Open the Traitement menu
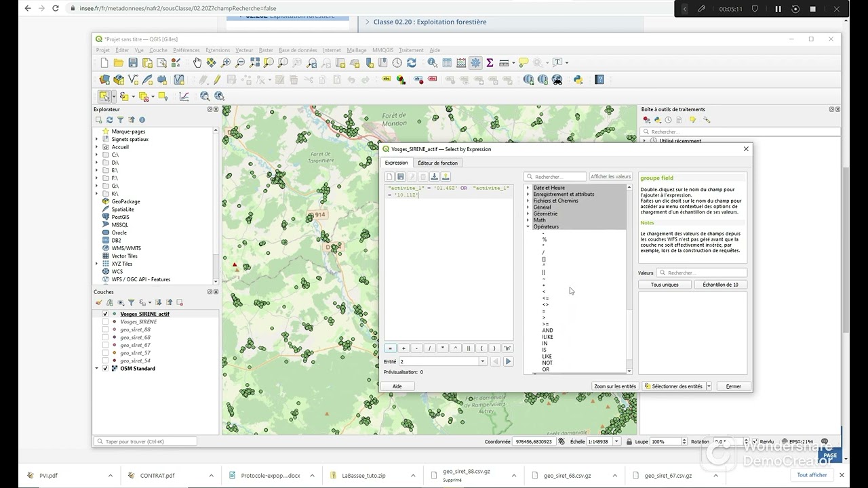Viewport: 868px width, 488px height. tap(411, 50)
